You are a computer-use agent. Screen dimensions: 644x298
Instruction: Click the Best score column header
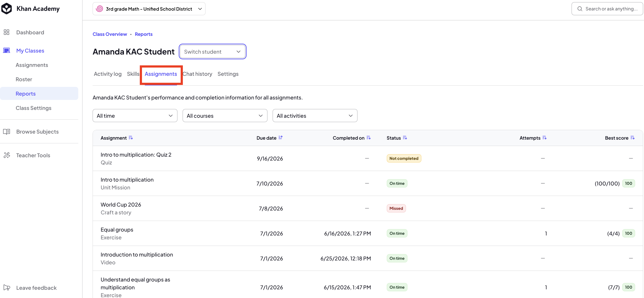pyautogui.click(x=617, y=138)
